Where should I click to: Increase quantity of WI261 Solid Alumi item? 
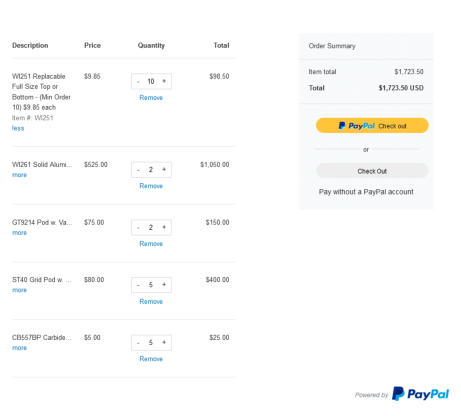164,170
